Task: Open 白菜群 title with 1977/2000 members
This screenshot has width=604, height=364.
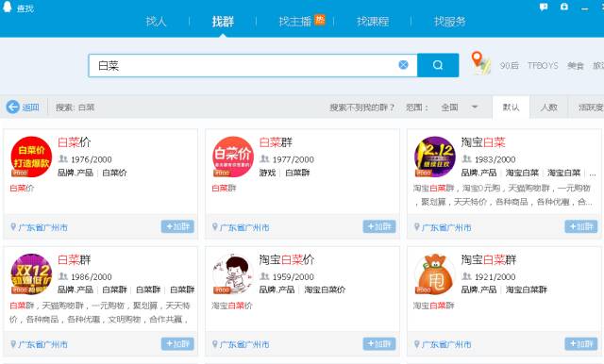Action: tap(276, 142)
